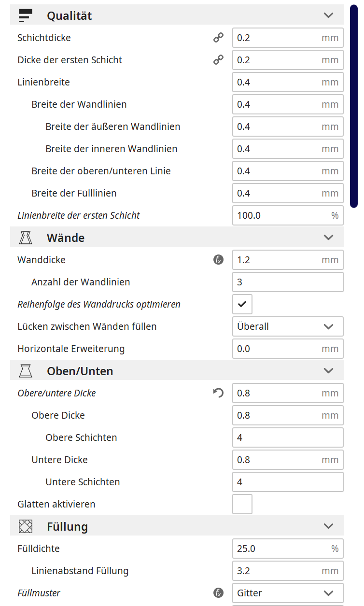Reset Obere/untere Dicke with the revert arrow
This screenshot has height=606, width=364.
click(218, 393)
